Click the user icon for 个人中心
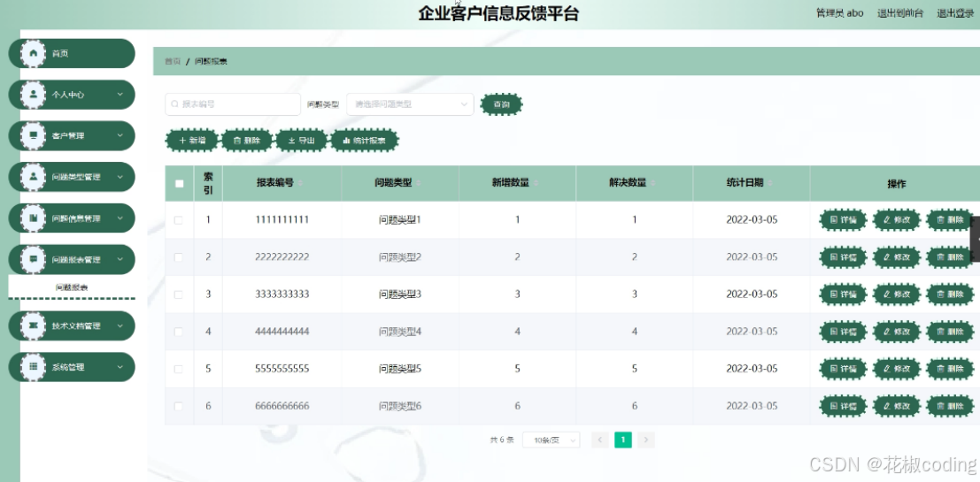The height and width of the screenshot is (482, 980). pyautogui.click(x=33, y=95)
